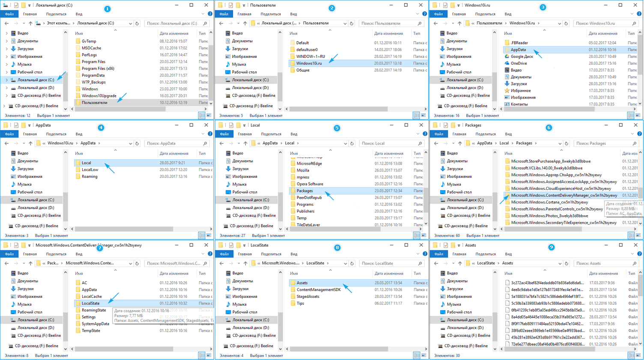Open the Избранное star folder in Windows10i.ru window
The height and width of the screenshot is (360, 644).
pyautogui.click(x=507, y=91)
